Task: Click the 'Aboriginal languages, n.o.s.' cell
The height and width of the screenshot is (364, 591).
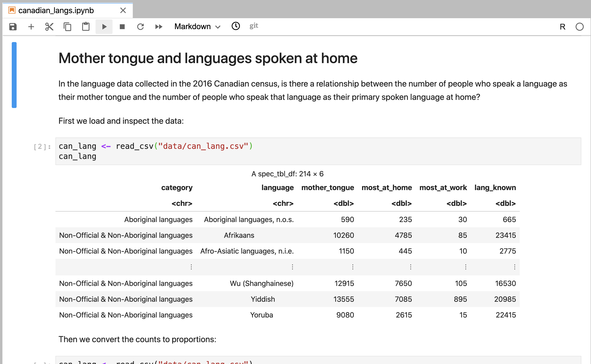Action: point(249,219)
